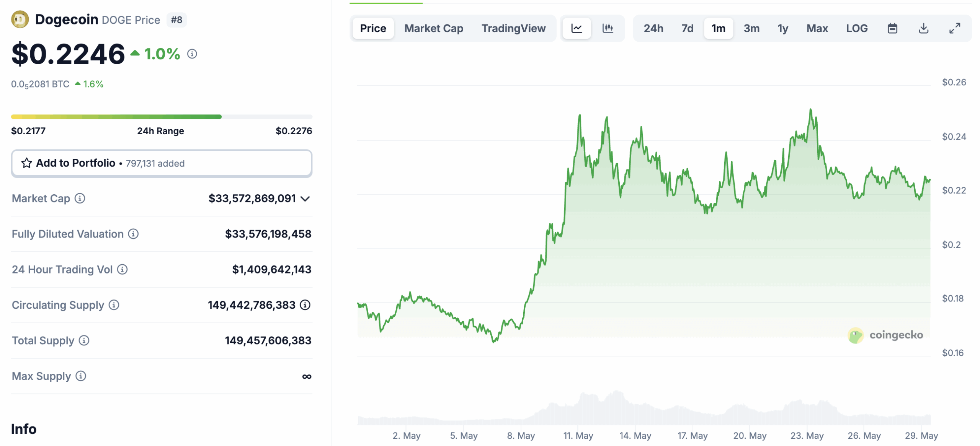Click the Dogecoin logo icon
Screen dimensions: 980x446
click(x=20, y=19)
